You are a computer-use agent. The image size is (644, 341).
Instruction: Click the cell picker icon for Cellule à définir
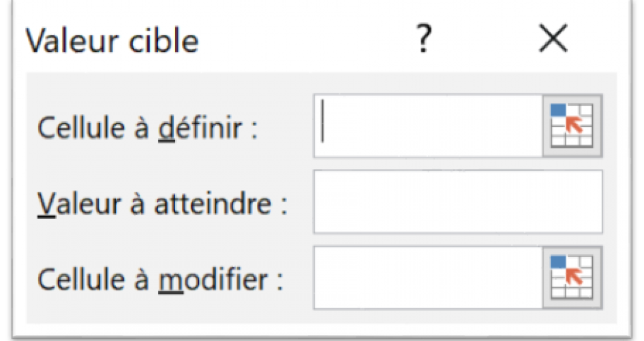[x=572, y=125]
